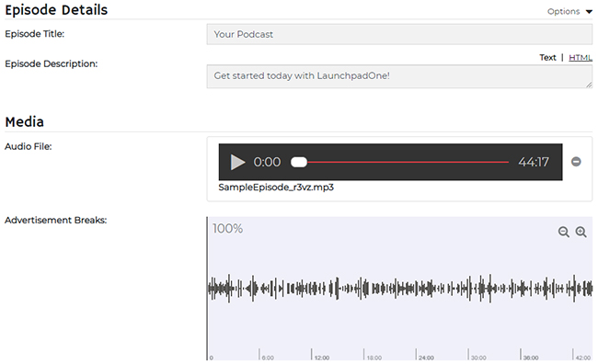Image resolution: width=598 pixels, height=364 pixels.
Task: Click the red audio progress track
Action: coord(408,162)
